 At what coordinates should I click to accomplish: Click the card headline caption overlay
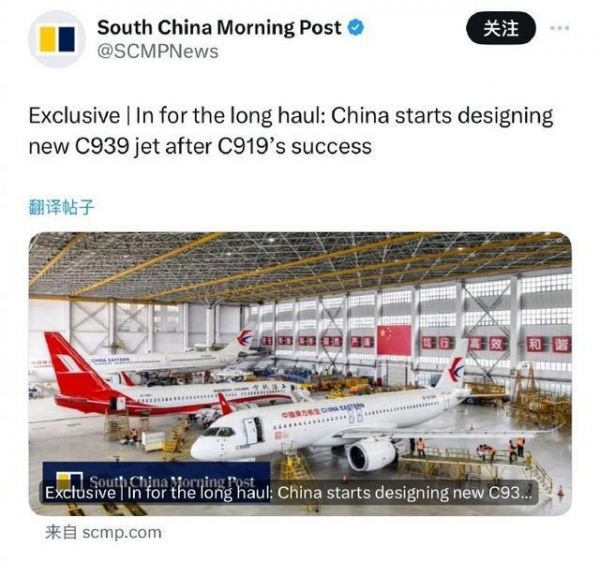[289, 492]
